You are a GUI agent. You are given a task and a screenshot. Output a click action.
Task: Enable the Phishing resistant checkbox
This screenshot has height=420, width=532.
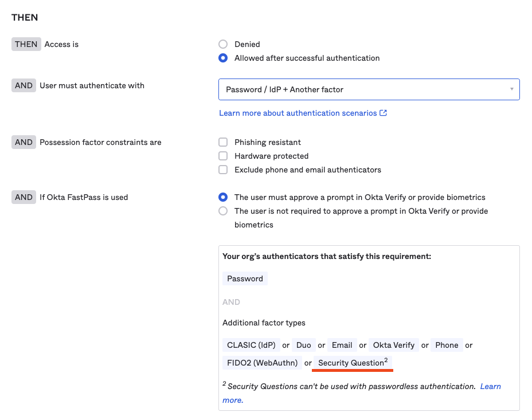tap(223, 142)
